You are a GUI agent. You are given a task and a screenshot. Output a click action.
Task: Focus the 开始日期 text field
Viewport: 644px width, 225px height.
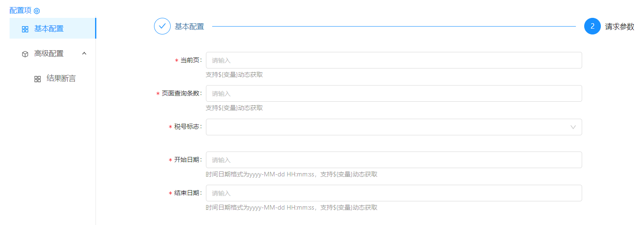[x=394, y=160]
